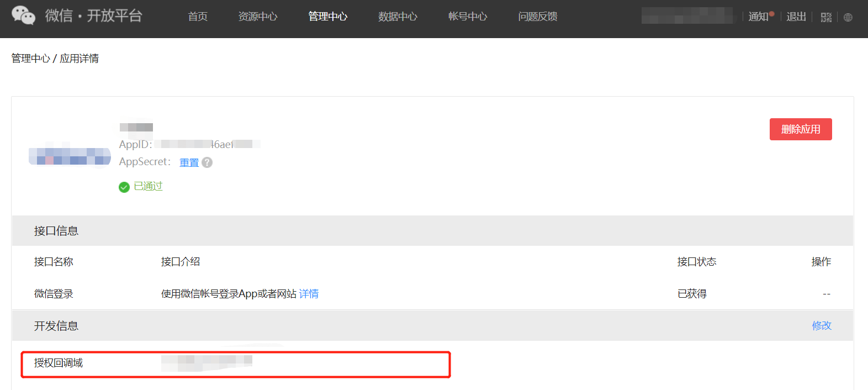Click the 已获得 status cell

(x=692, y=294)
